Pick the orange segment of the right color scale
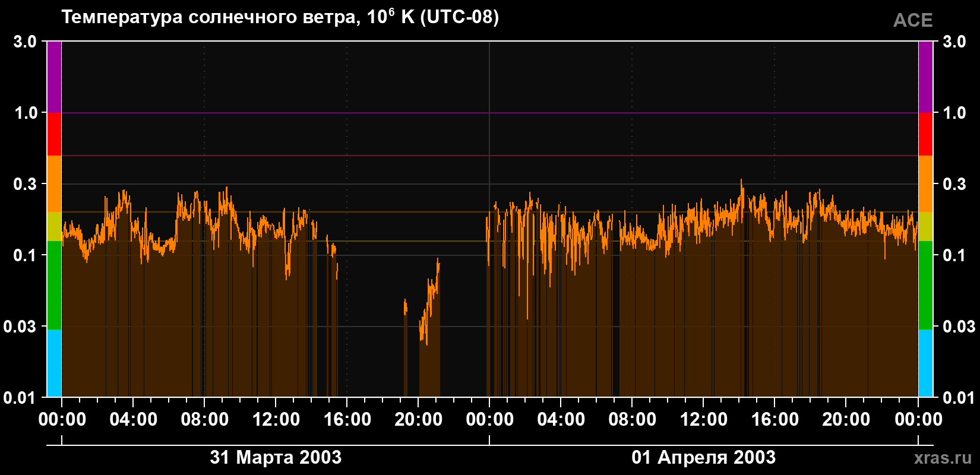The width and height of the screenshot is (980, 475). coord(925,184)
